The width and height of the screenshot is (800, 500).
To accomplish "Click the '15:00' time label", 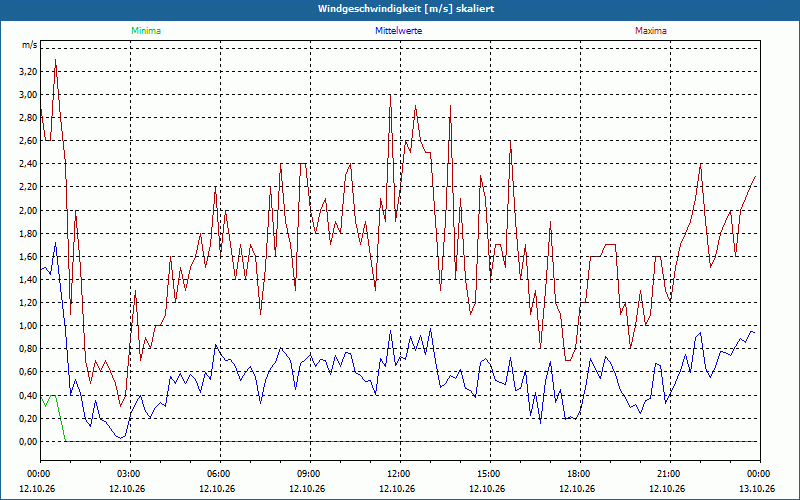I will click(x=490, y=474).
